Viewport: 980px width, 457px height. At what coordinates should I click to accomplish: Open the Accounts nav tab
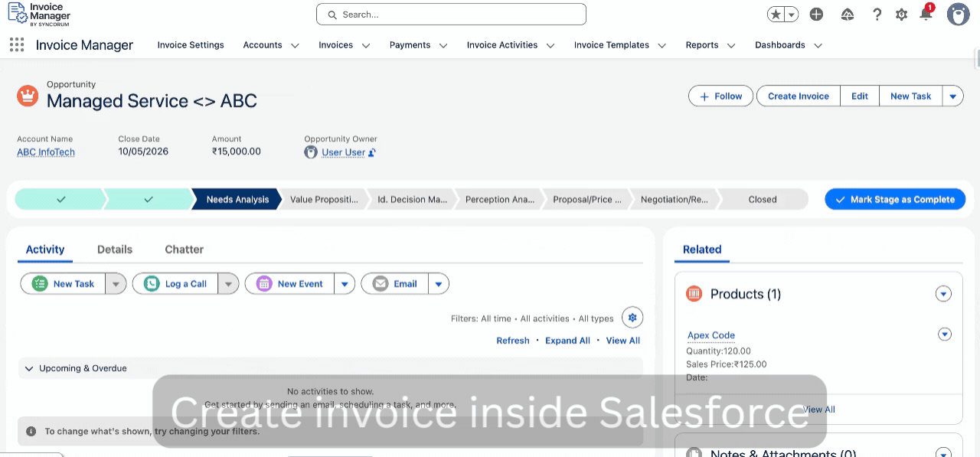click(263, 45)
